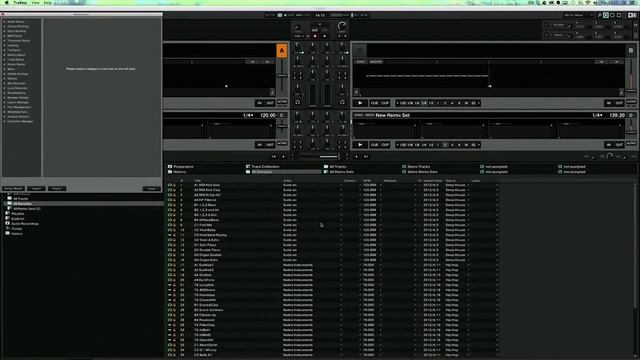Click the crossfader slider

click(320, 156)
